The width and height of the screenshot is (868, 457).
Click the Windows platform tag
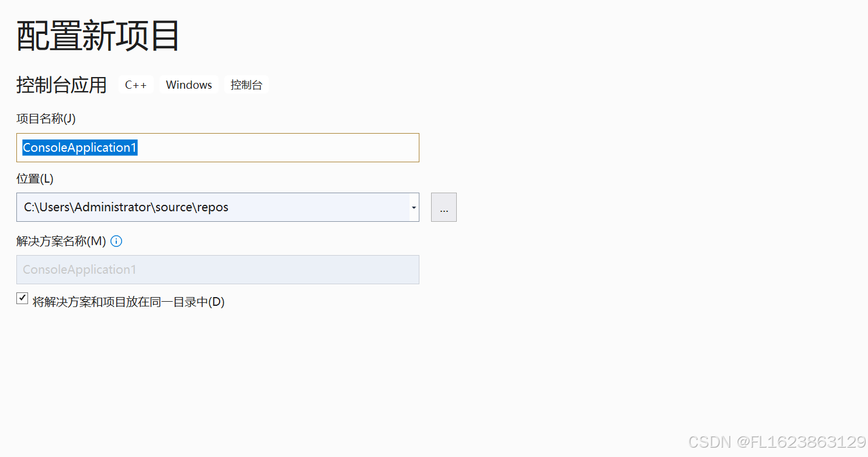[189, 85]
